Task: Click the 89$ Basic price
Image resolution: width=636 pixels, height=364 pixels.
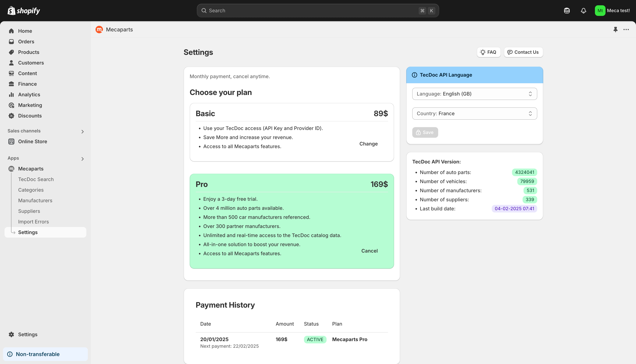Action: click(381, 114)
